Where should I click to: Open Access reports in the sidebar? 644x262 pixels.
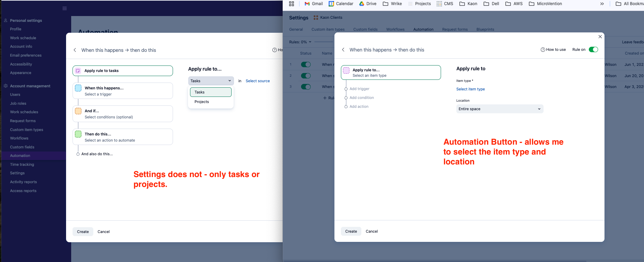tap(23, 191)
